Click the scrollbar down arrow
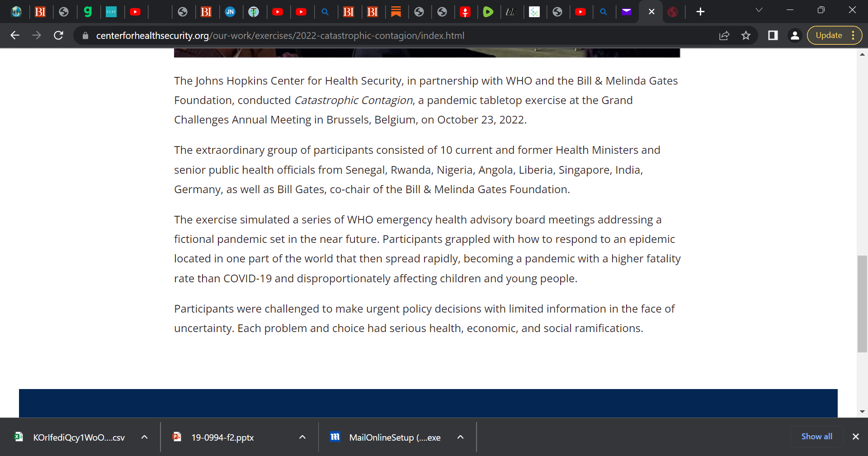The height and width of the screenshot is (456, 868). [x=862, y=412]
